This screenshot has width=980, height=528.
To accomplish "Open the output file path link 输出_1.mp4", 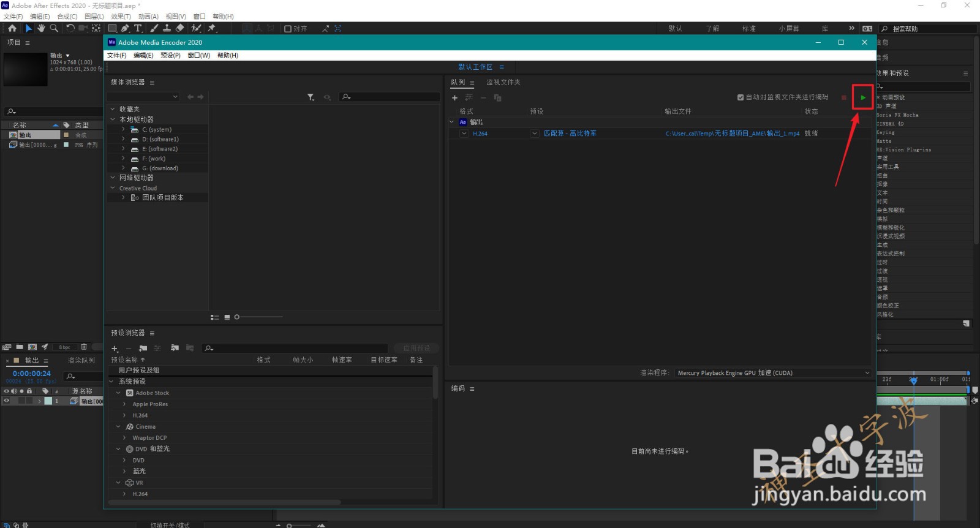I will pos(733,134).
